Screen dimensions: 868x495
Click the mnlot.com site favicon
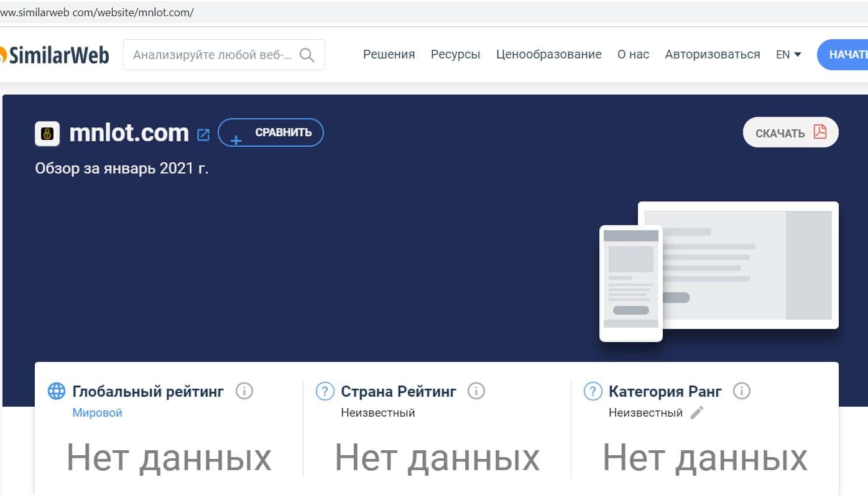(x=47, y=134)
